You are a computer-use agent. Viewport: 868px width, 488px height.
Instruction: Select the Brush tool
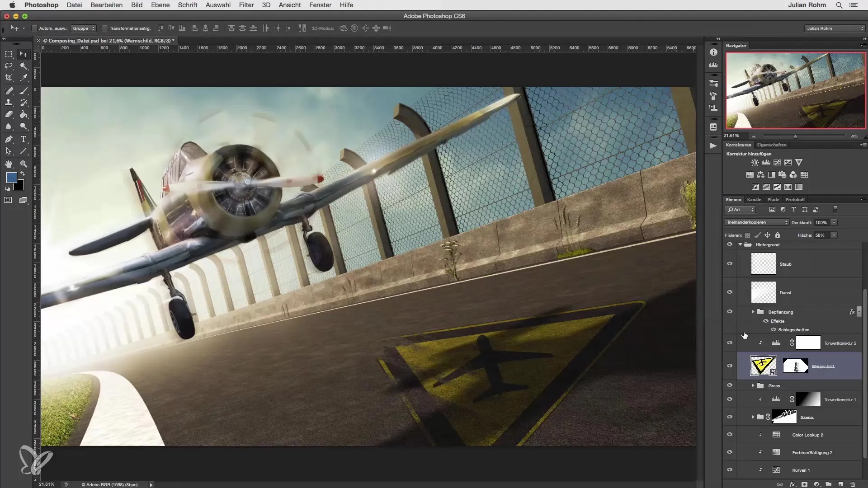[x=24, y=91]
